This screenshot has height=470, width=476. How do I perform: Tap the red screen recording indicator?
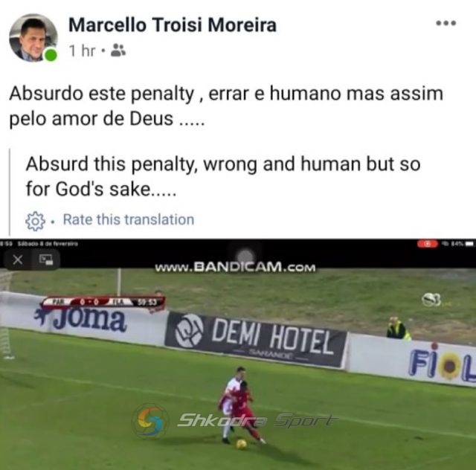tap(427, 244)
